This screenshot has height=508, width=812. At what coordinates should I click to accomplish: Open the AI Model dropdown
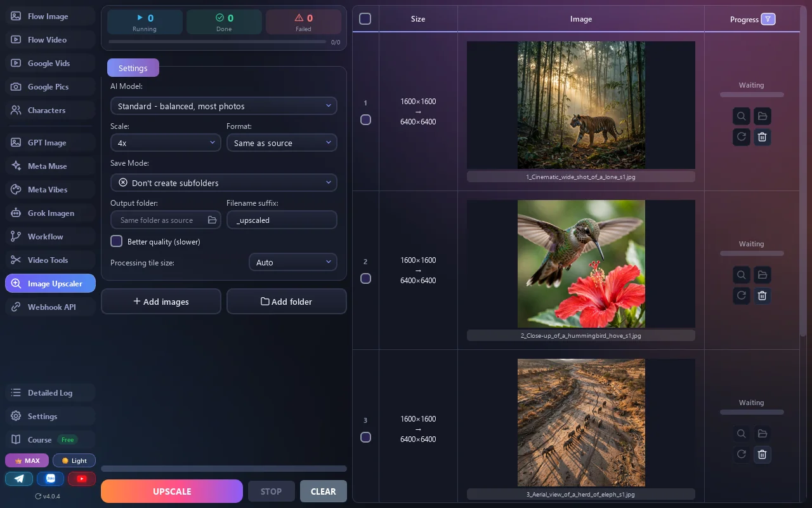coord(224,106)
